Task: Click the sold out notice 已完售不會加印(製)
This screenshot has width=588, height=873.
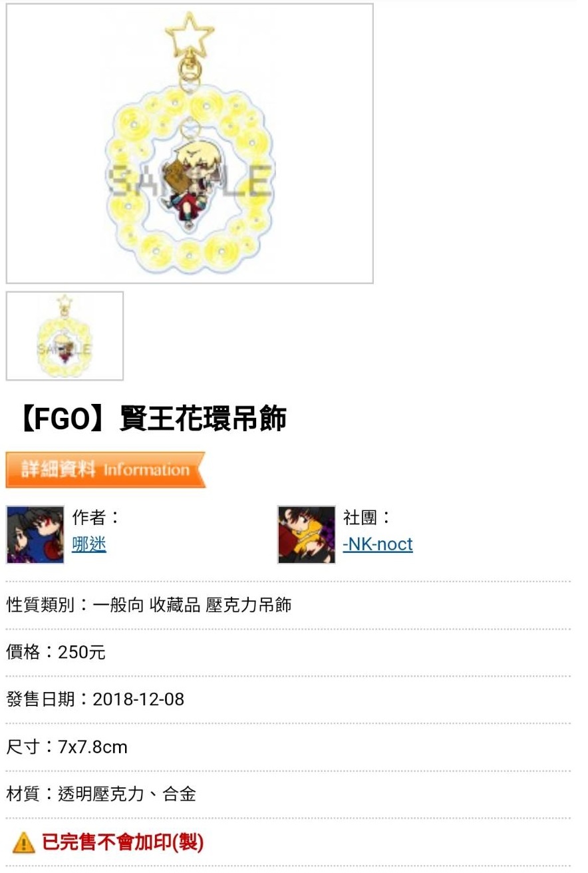Action: [122, 843]
